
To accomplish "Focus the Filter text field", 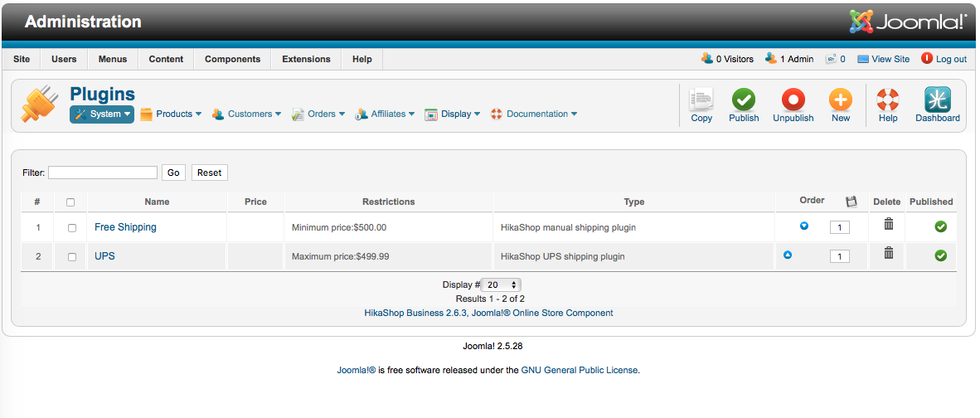I will tap(103, 173).
